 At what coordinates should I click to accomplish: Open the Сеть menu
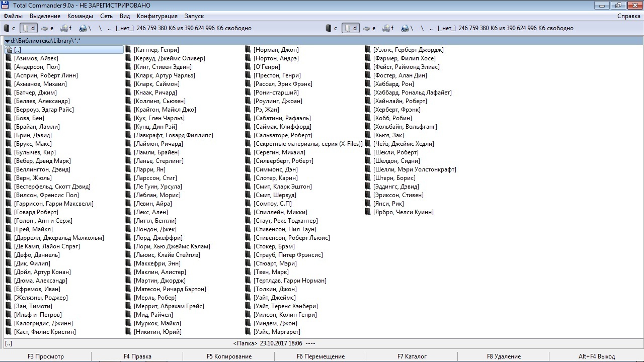click(106, 16)
